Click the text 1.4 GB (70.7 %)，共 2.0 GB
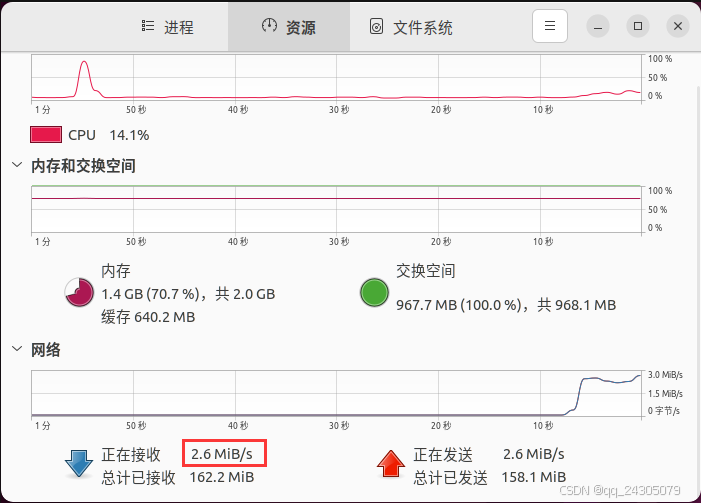Image resolution: width=701 pixels, height=503 pixels. [188, 294]
